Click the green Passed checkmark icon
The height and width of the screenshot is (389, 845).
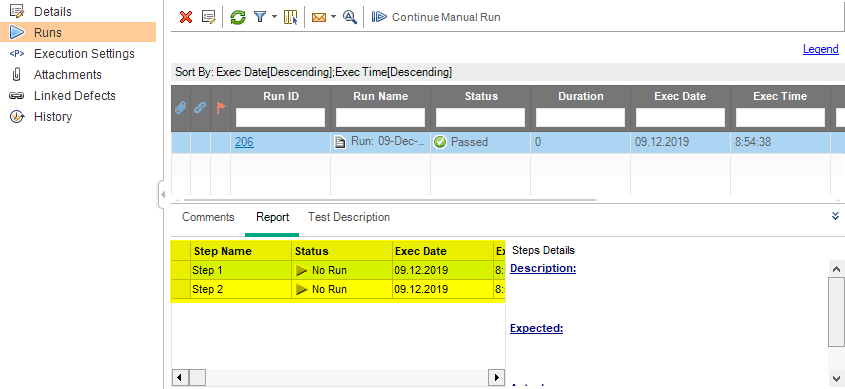pos(440,142)
